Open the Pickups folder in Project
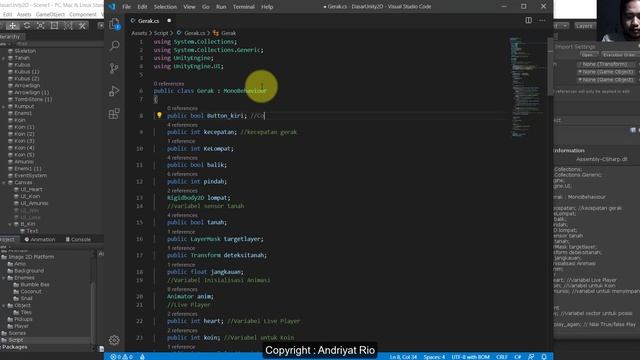The height and width of the screenshot is (360, 640). pos(23,319)
